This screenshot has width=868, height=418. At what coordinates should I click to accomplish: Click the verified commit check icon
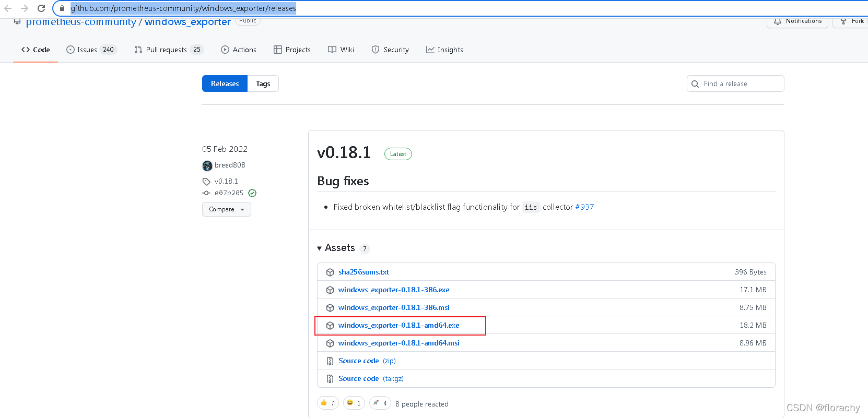coord(252,193)
